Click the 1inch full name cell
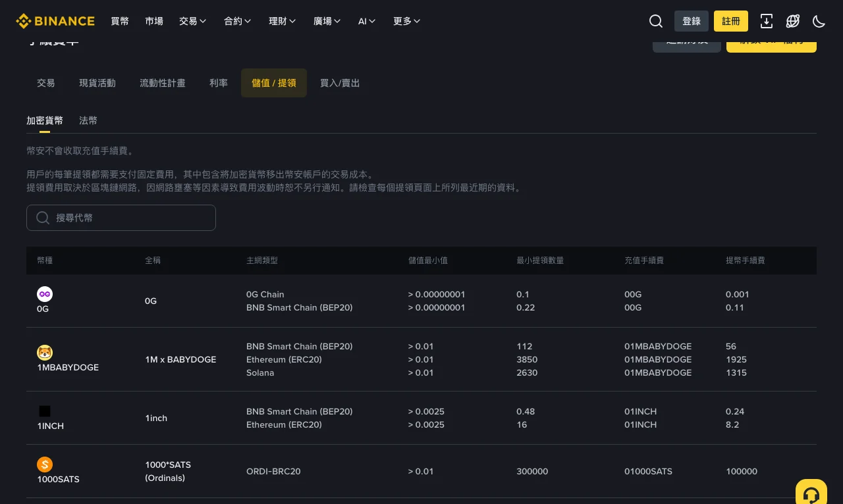The height and width of the screenshot is (504, 843). (156, 418)
